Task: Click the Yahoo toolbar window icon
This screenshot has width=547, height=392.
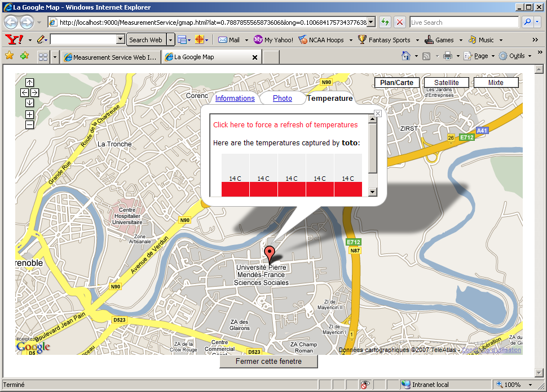Action: point(182,40)
